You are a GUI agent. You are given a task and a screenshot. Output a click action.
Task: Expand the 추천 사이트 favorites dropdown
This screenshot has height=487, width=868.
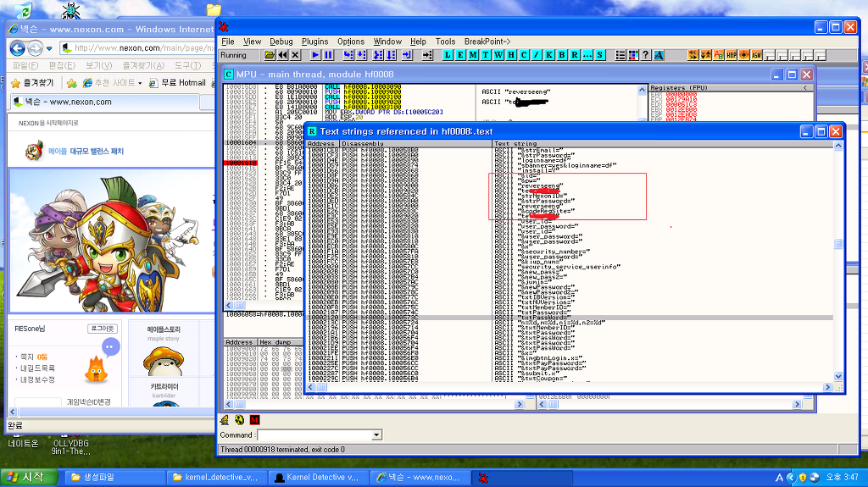[x=140, y=83]
